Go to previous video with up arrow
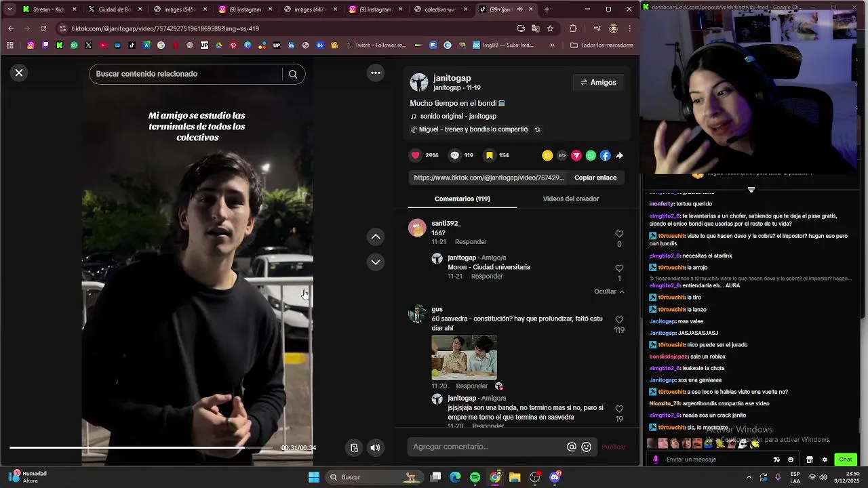This screenshot has height=488, width=868. click(376, 237)
